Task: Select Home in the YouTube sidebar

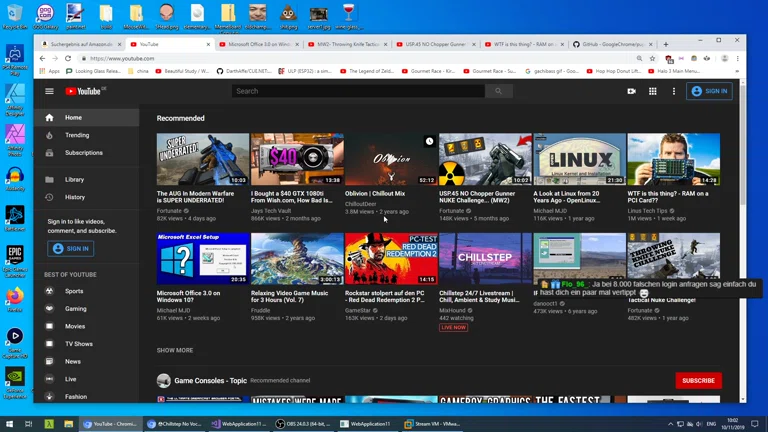Action: pos(87,118)
